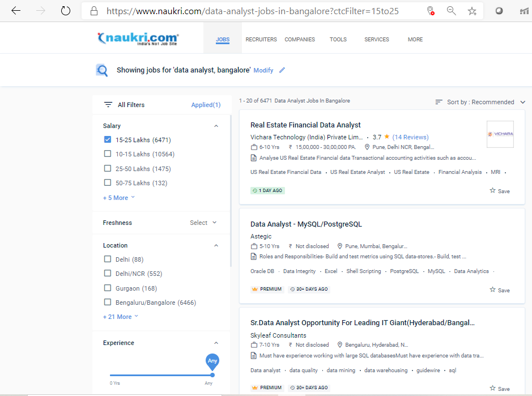Image resolution: width=532 pixels, height=396 pixels.
Task: Open the 'Data Analyst - MySQL/PostgreSQL' job title
Action: pos(306,224)
